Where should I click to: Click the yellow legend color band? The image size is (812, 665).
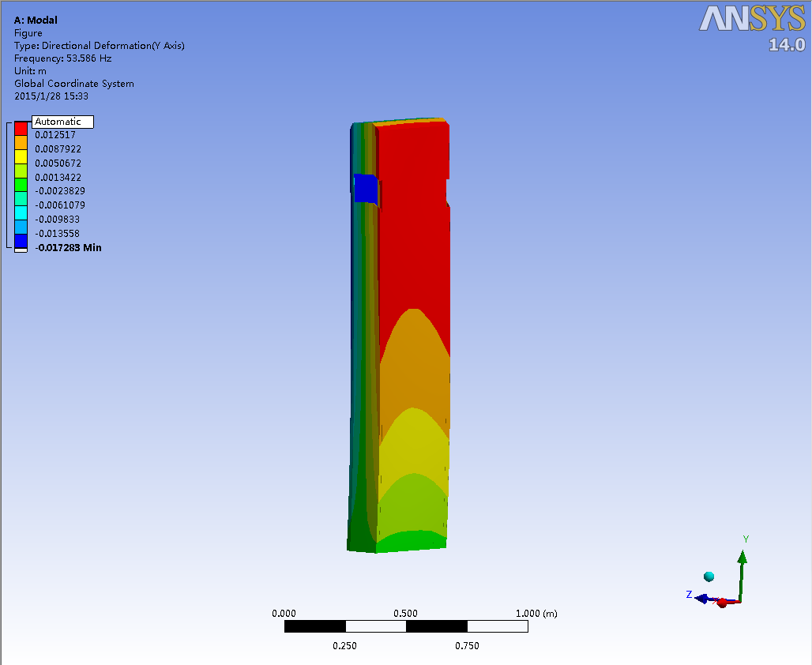tap(21, 156)
